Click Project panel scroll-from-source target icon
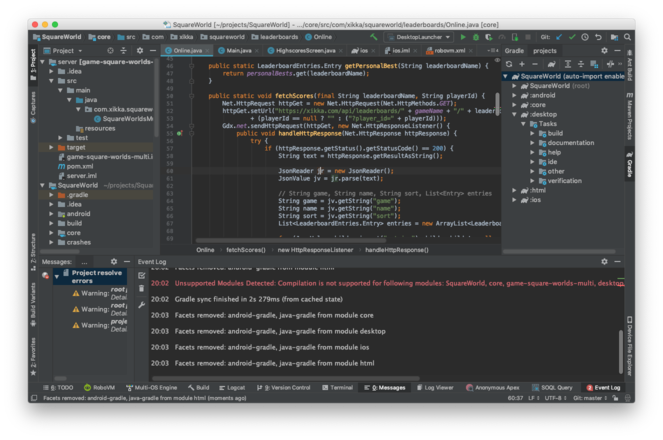 click(x=110, y=51)
